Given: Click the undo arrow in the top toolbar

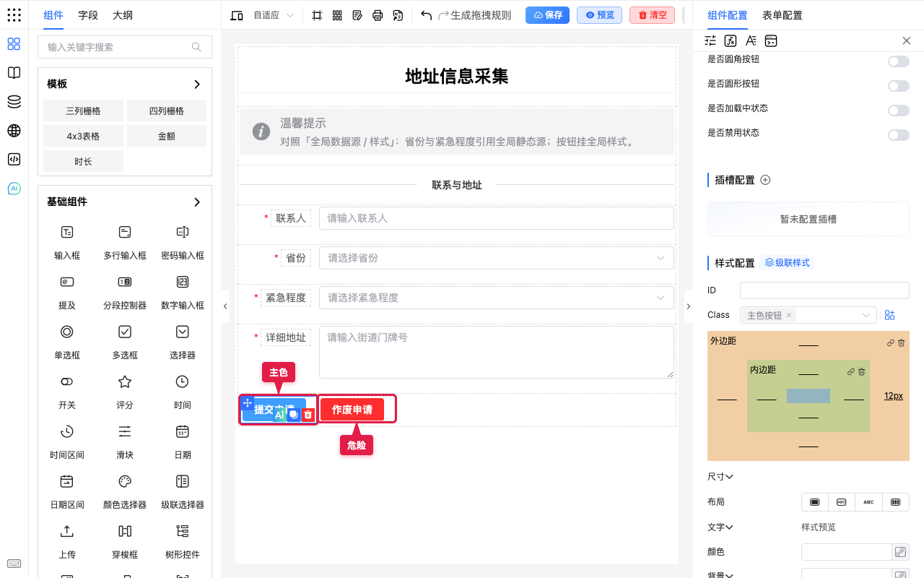Looking at the screenshot, I should coord(426,15).
